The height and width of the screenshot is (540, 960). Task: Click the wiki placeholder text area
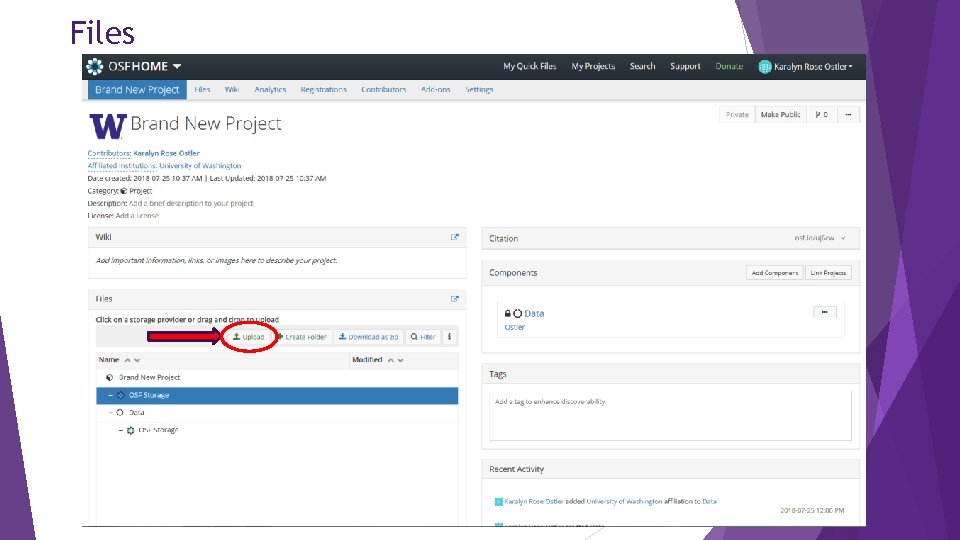coord(216,260)
